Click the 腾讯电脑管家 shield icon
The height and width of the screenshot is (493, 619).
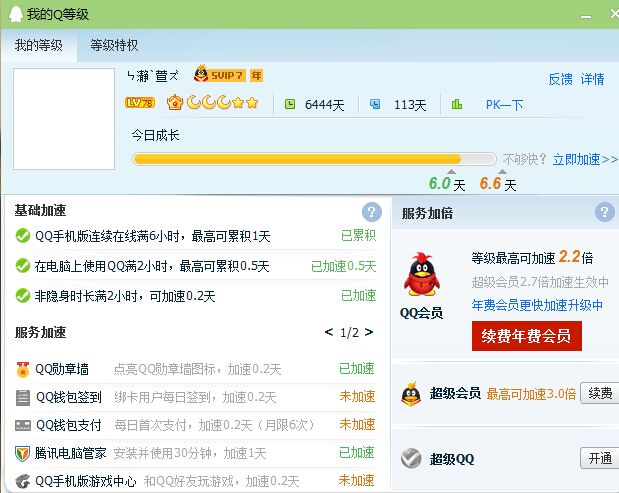[23, 454]
